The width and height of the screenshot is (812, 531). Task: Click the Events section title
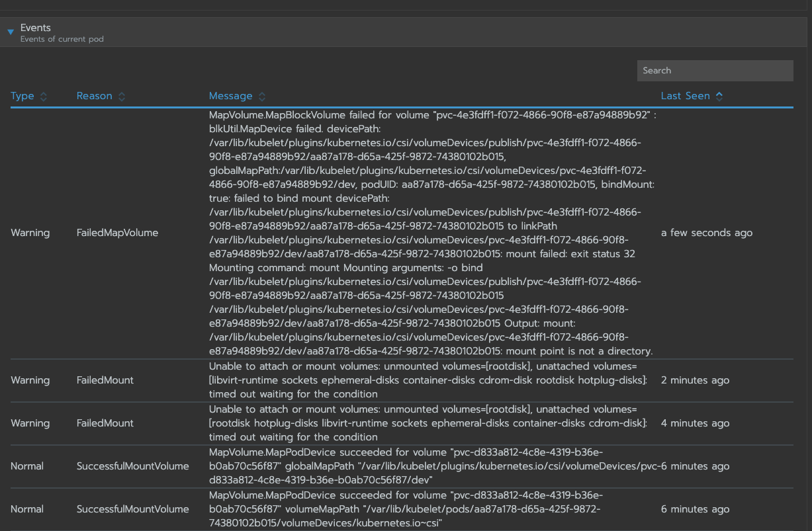[36, 28]
